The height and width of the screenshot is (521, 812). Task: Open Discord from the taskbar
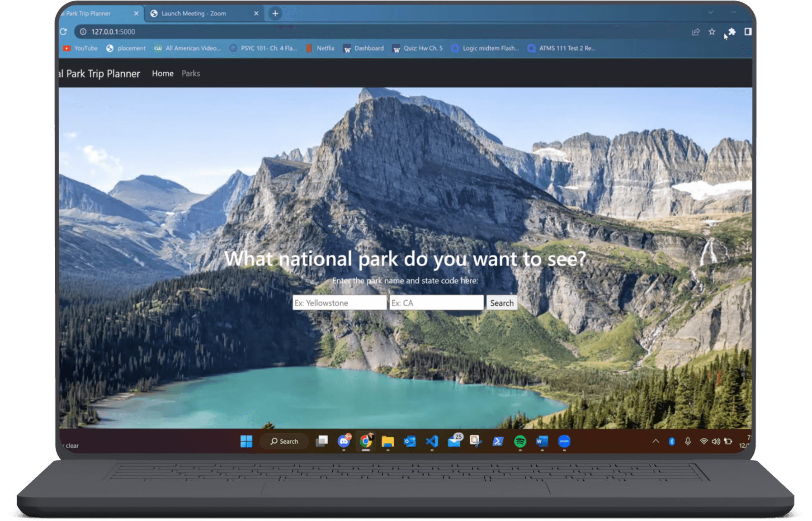[344, 441]
